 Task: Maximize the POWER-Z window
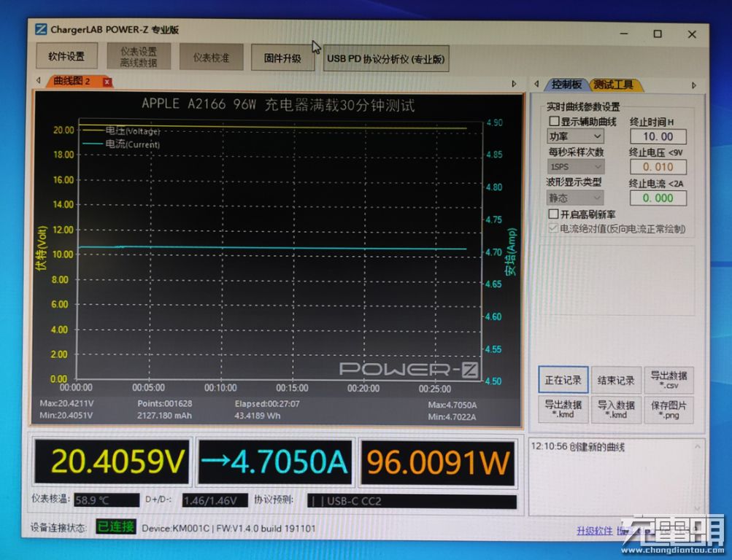coord(658,34)
